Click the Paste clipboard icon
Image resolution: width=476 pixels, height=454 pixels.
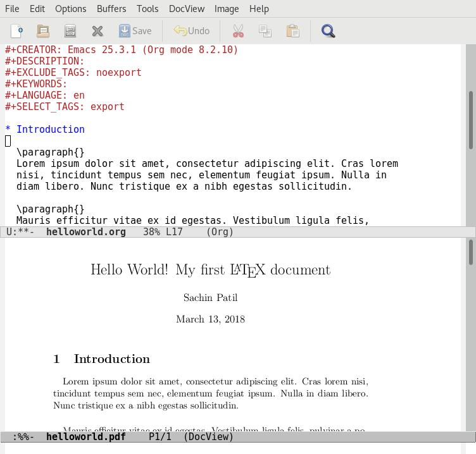(x=292, y=31)
